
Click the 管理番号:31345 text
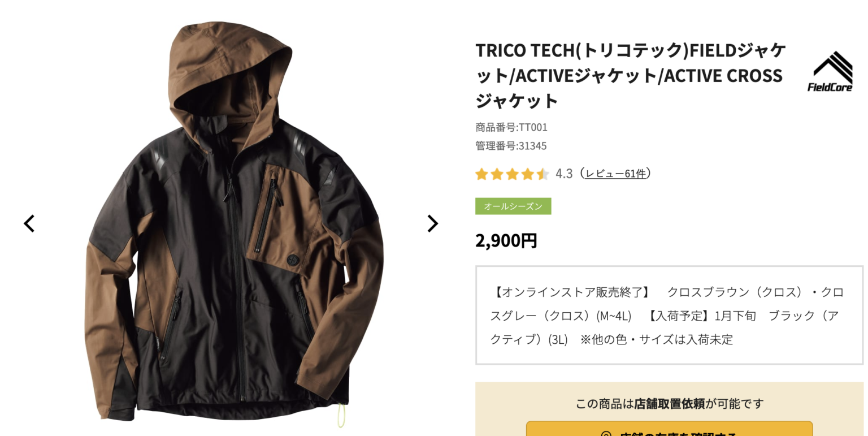coord(511,146)
